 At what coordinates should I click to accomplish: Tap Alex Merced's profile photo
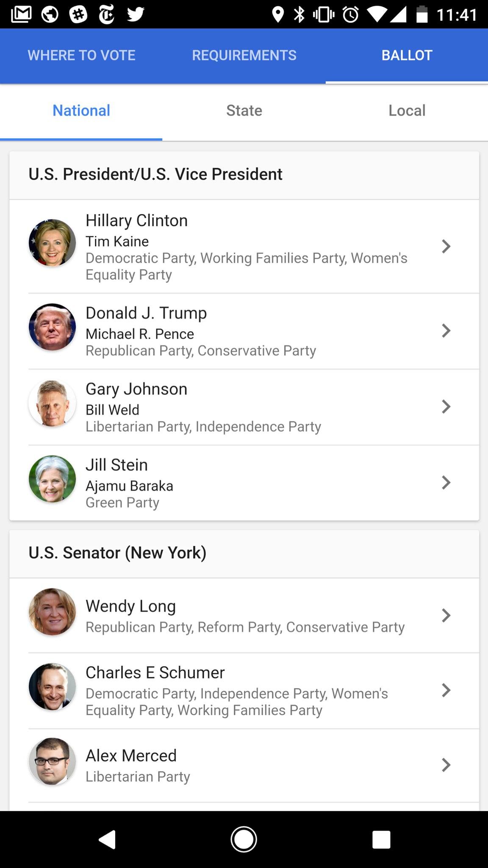[52, 761]
